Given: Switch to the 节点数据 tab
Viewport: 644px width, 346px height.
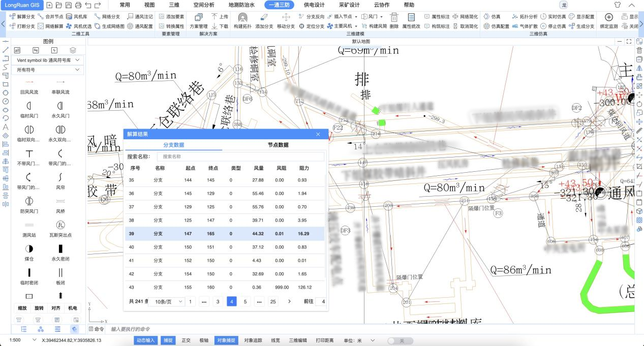Looking at the screenshot, I should pyautogui.click(x=278, y=145).
